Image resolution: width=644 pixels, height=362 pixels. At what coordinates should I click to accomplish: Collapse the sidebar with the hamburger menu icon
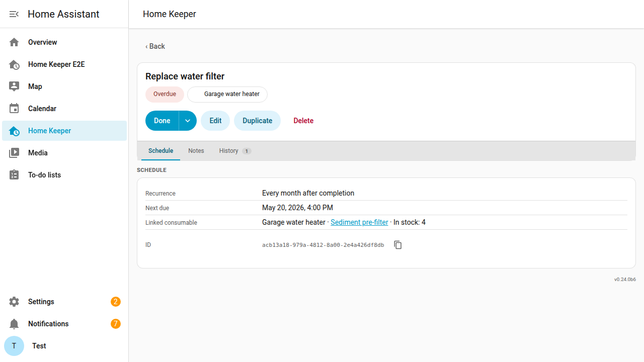[x=14, y=14]
